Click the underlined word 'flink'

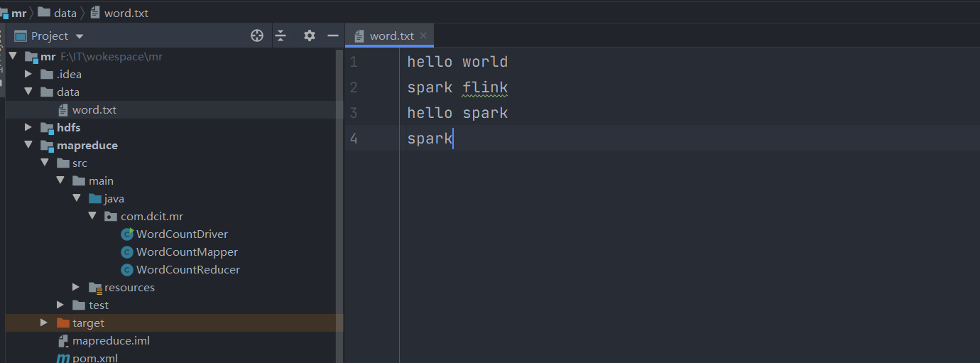point(485,87)
